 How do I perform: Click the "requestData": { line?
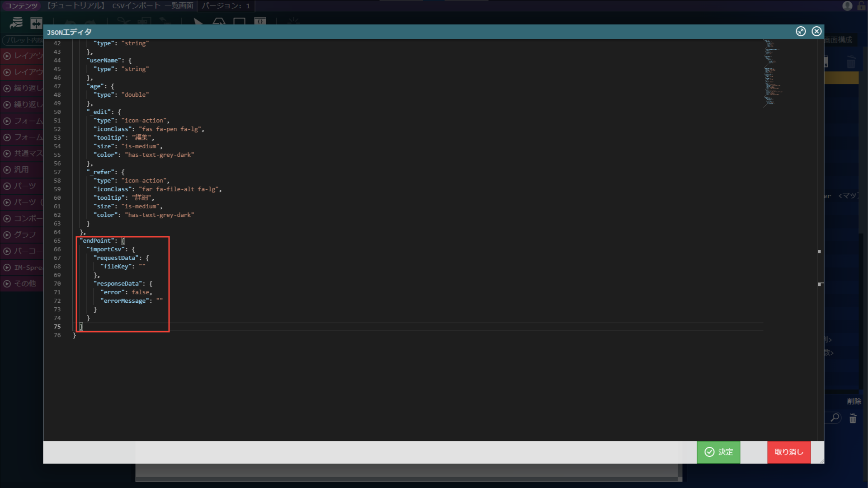(121, 258)
